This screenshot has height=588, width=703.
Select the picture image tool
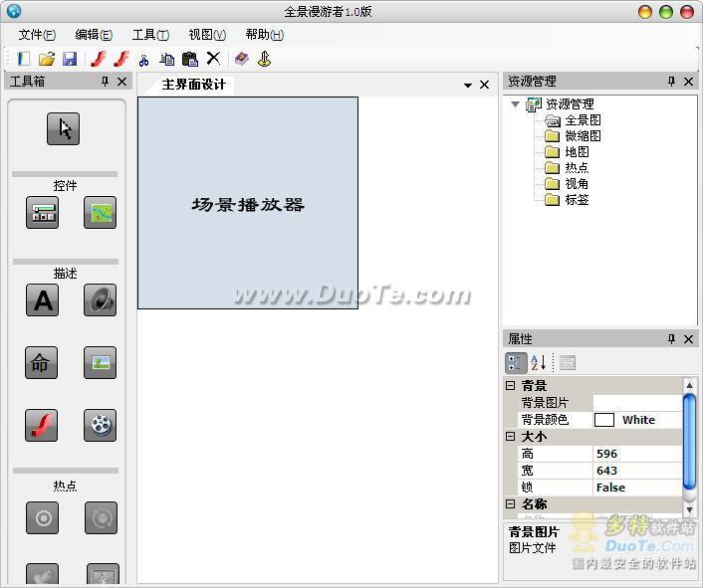pyautogui.click(x=100, y=363)
